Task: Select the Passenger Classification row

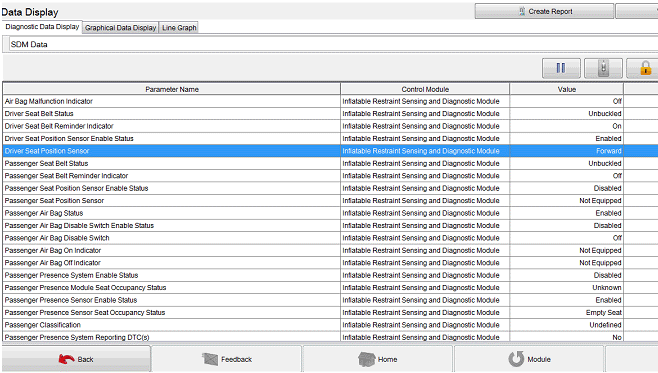Action: pos(330,325)
